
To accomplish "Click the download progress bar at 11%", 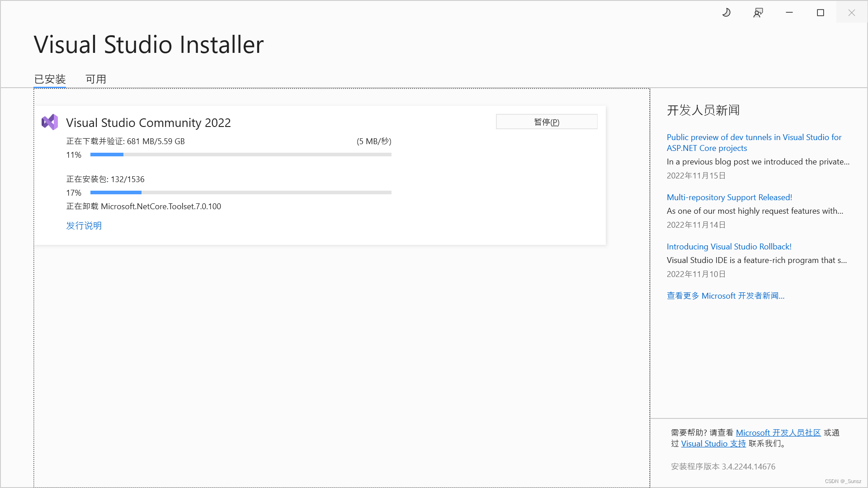I will pos(241,155).
